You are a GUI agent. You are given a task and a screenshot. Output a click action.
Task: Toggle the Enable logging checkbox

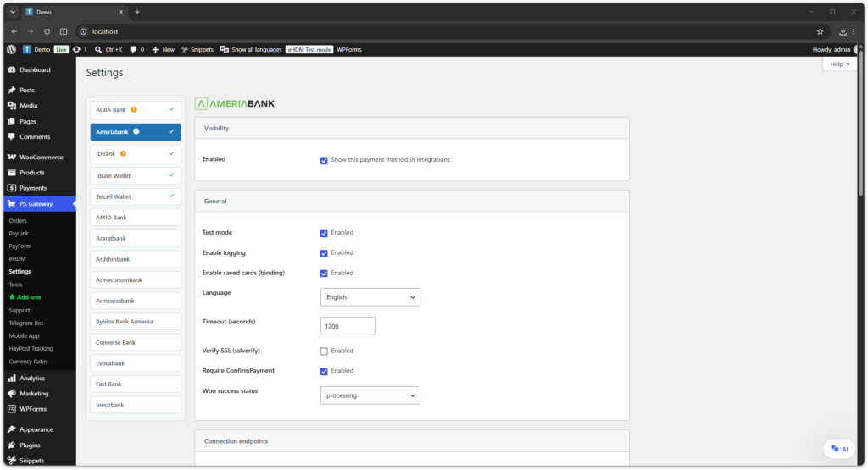click(x=324, y=253)
